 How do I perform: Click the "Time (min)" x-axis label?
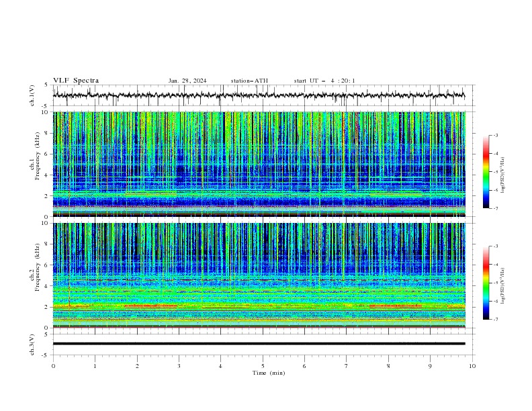point(269,373)
